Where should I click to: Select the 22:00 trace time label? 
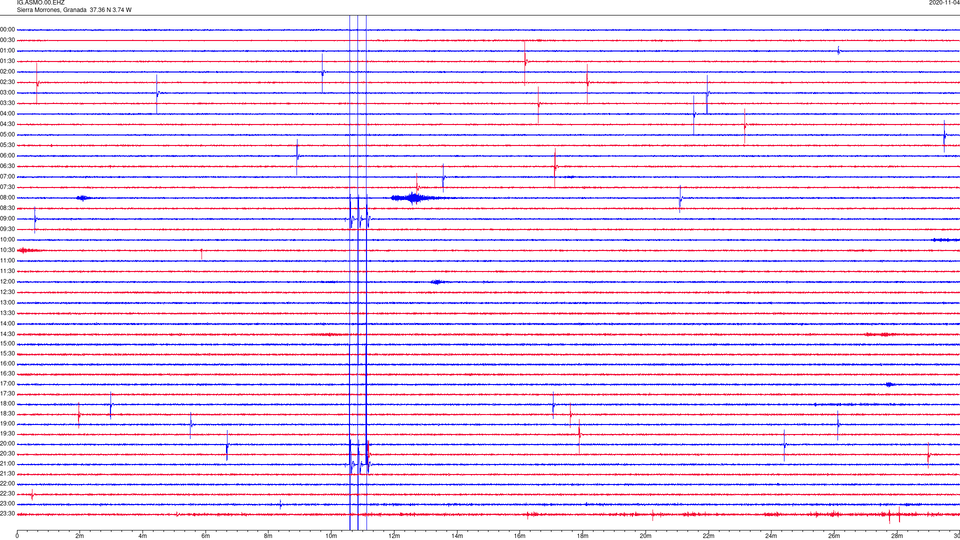(7, 484)
